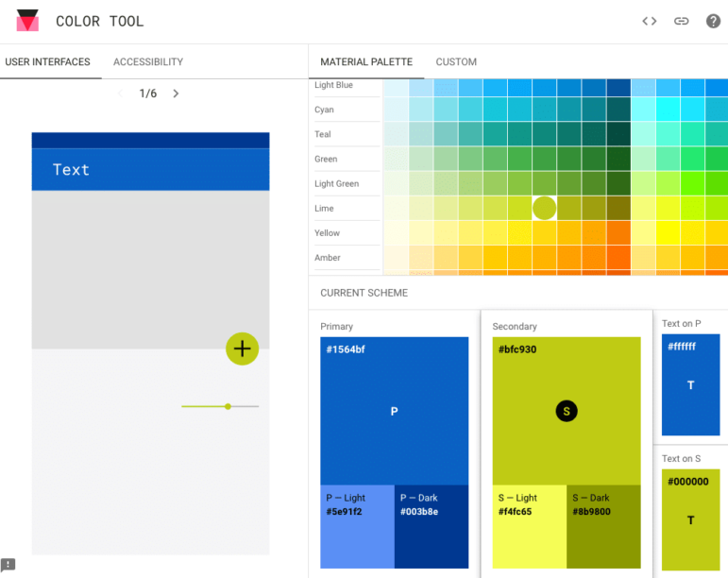The height and width of the screenshot is (578, 728).
Task: Click the S — Light swatch #f4fc65
Action: [x=530, y=526]
